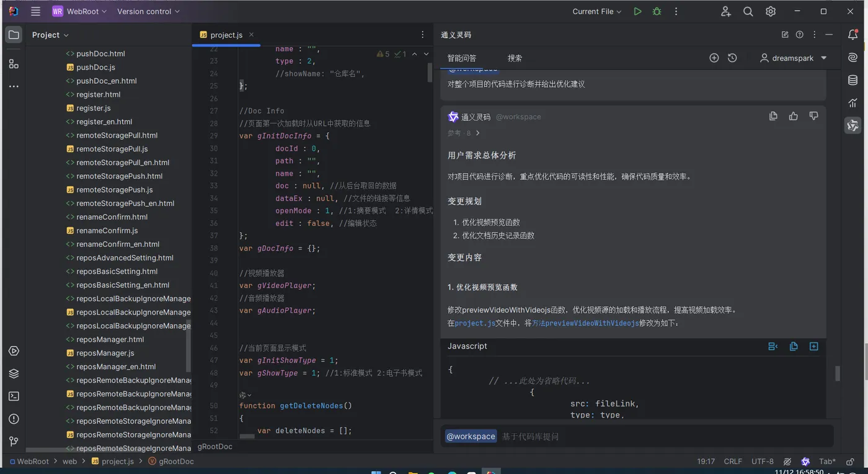Open the Notifications bell
868x474 pixels.
(853, 35)
